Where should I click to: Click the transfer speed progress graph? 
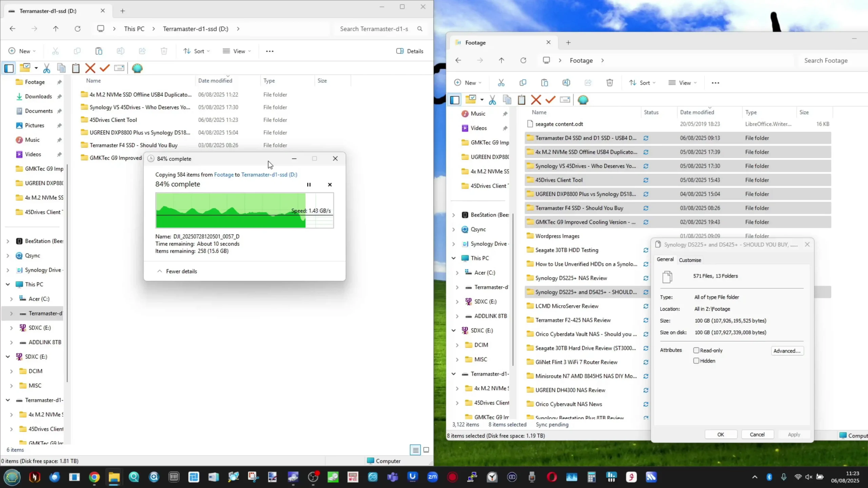[x=244, y=210]
